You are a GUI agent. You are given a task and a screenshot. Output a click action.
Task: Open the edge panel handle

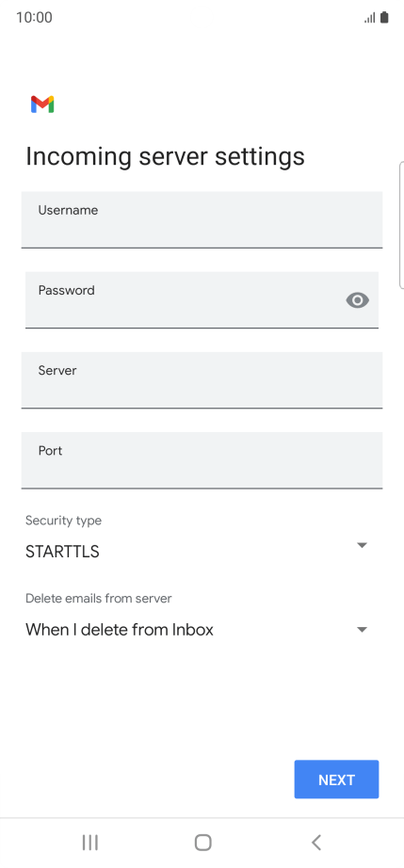coord(401,225)
